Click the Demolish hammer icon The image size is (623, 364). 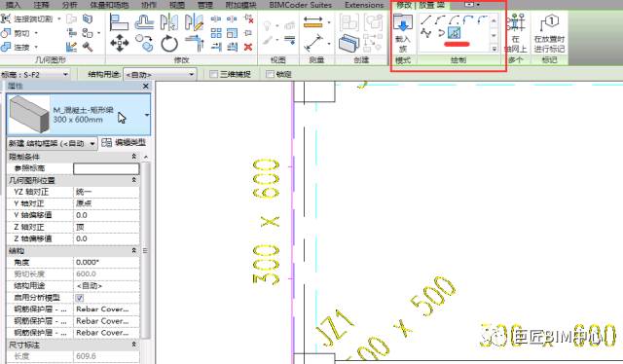pyautogui.click(x=88, y=47)
